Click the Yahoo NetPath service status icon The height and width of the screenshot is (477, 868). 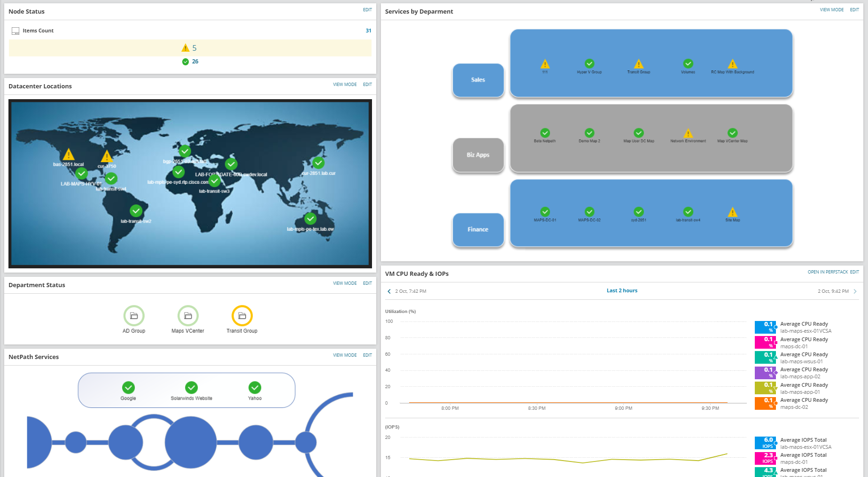click(255, 387)
